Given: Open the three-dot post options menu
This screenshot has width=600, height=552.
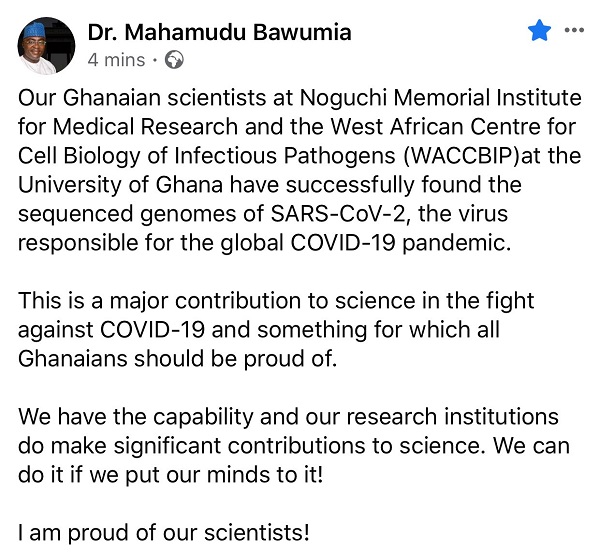Looking at the screenshot, I should click(x=574, y=30).
